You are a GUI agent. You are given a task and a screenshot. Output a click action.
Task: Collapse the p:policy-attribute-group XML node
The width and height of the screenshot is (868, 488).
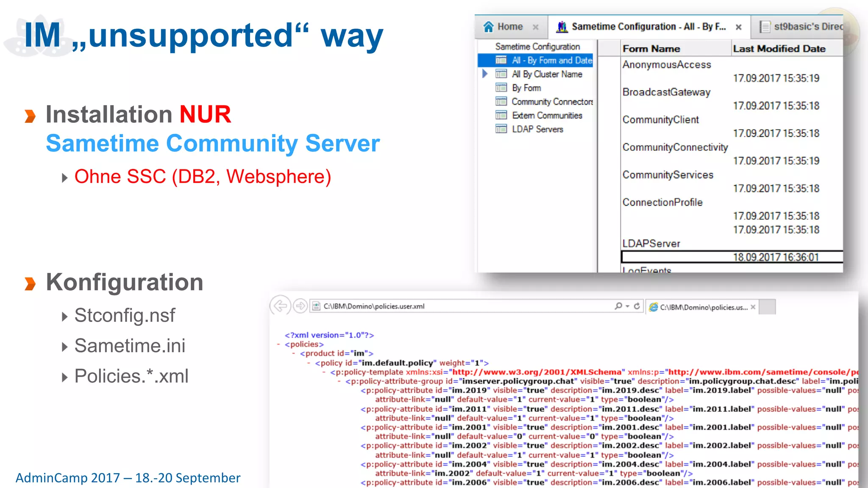point(339,381)
